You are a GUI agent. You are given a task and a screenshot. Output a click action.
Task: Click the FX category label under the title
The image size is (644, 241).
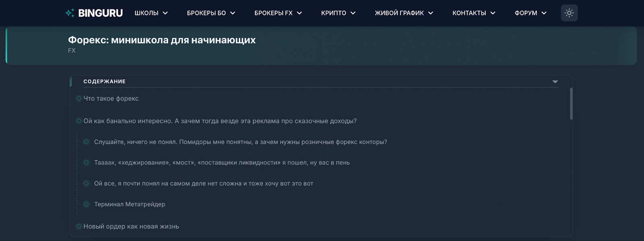coord(72,50)
